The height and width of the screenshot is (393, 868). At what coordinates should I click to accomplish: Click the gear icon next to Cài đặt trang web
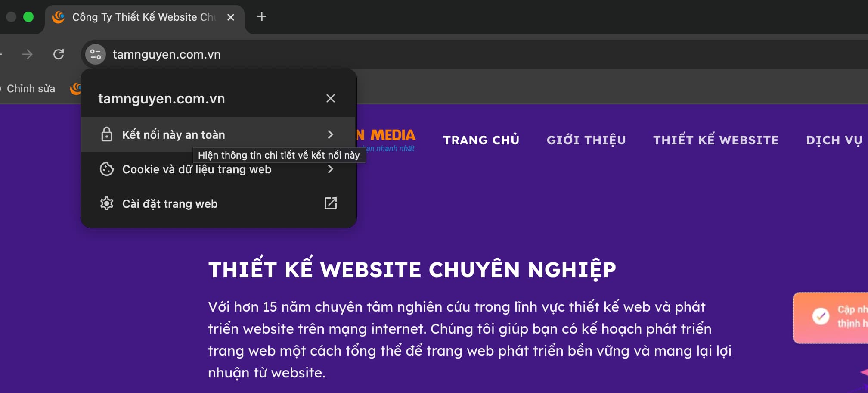[107, 203]
